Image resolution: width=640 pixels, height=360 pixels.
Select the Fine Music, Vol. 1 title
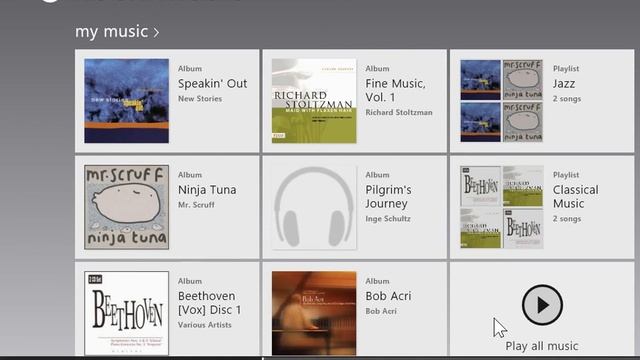tap(395, 90)
